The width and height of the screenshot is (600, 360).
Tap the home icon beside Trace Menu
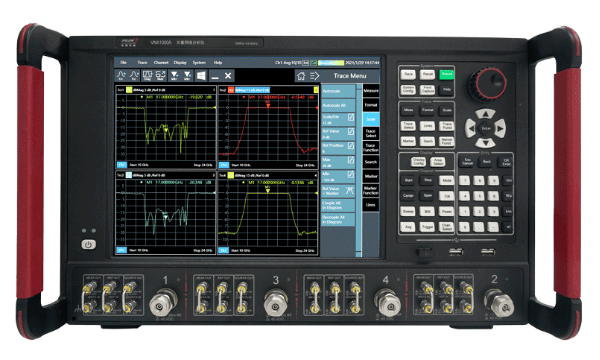pyautogui.click(x=301, y=76)
